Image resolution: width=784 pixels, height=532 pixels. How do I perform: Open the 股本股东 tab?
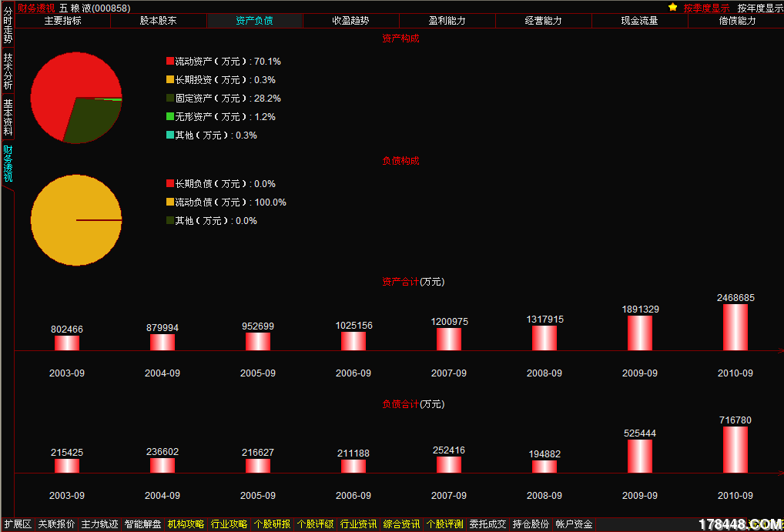point(158,21)
